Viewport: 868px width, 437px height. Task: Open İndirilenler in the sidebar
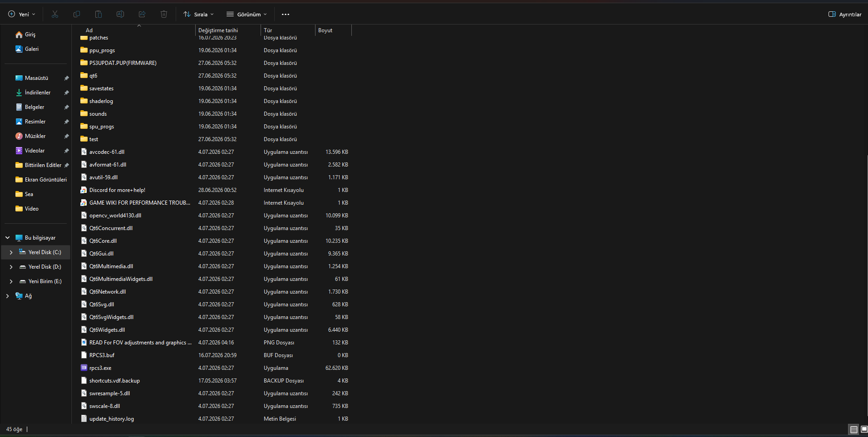(38, 93)
